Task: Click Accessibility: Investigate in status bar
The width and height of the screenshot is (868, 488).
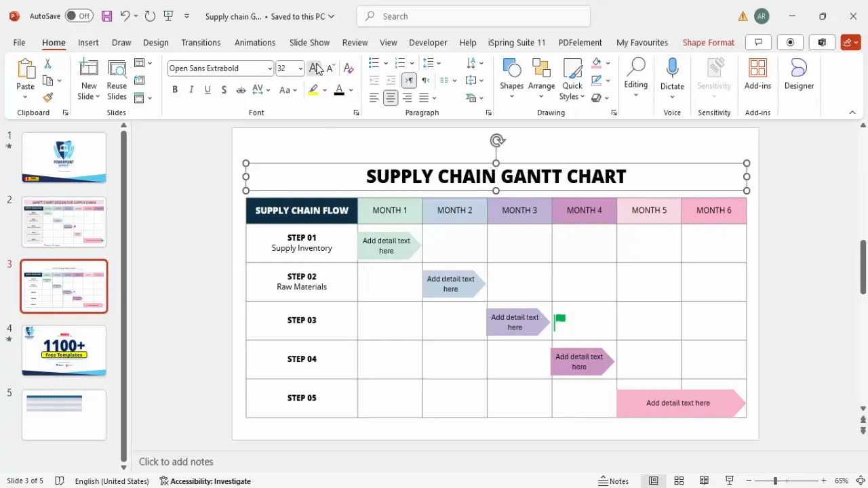Action: [x=205, y=481]
